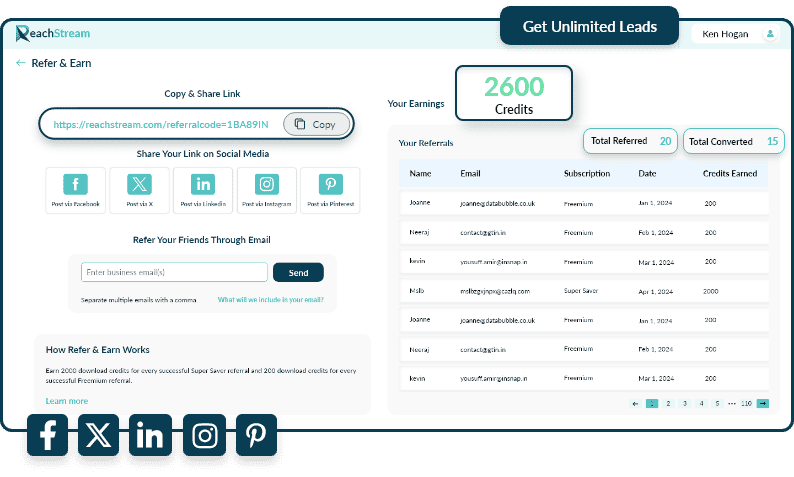The width and height of the screenshot is (794, 477).
Task: Click the Total Converted 15 badge
Action: click(734, 141)
